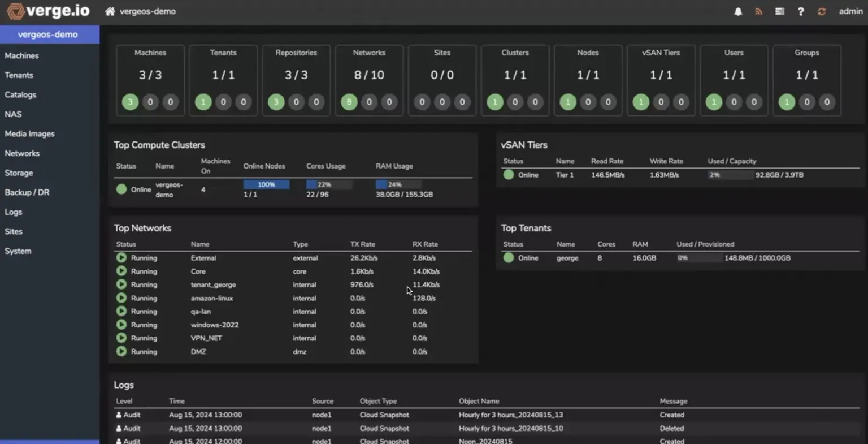
Task: Open Backup / DR section
Action: click(x=27, y=192)
